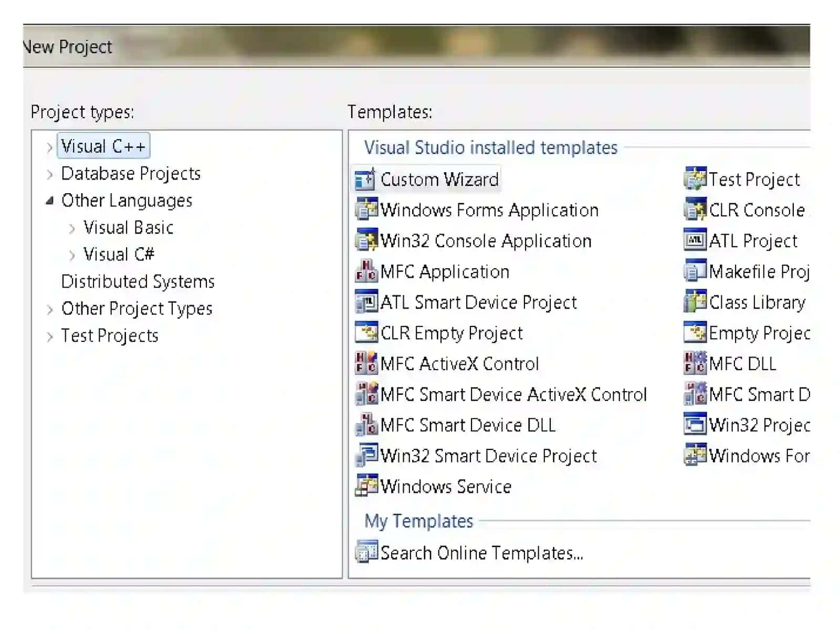Choose the CLR Console template icon
This screenshot has height=630, width=840.
[695, 210]
